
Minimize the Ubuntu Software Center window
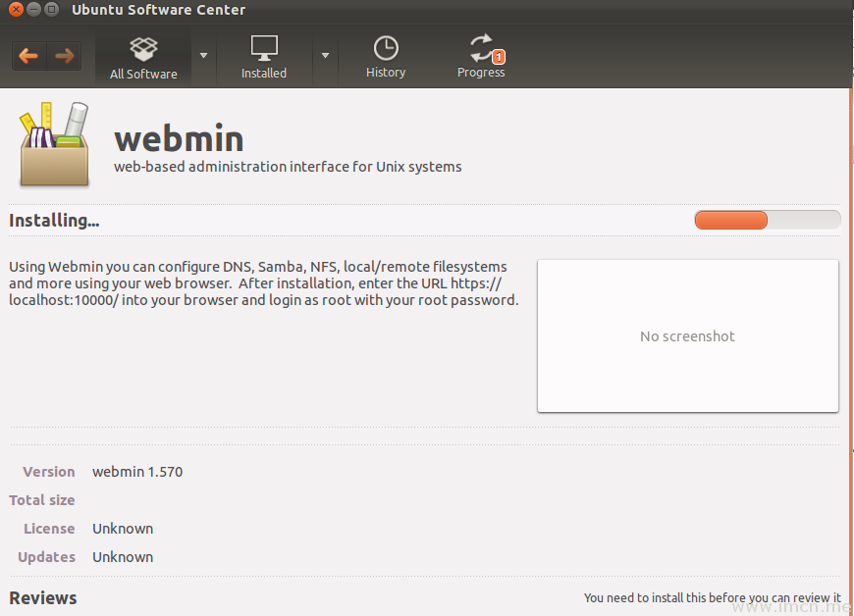[x=33, y=9]
